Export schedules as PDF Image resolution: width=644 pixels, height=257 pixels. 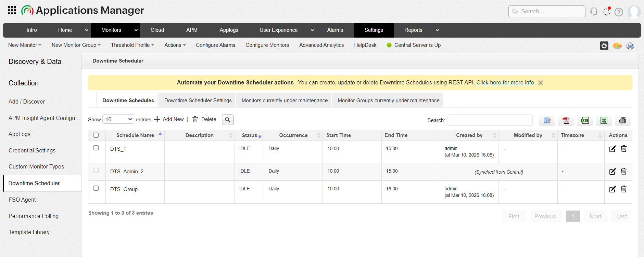coord(566,120)
